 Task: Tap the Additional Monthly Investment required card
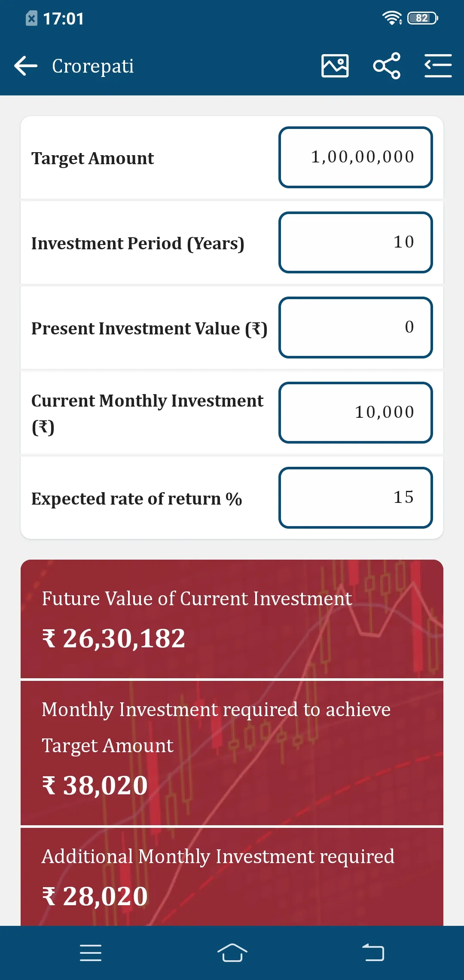point(232,877)
